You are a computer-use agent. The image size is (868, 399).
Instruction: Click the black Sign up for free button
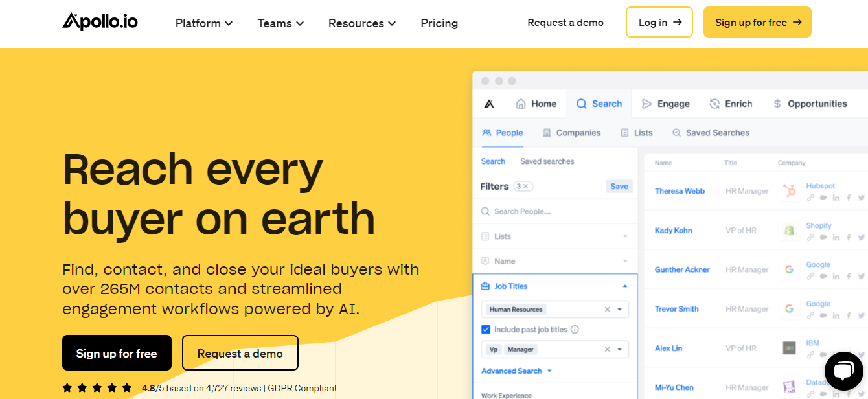tap(117, 353)
